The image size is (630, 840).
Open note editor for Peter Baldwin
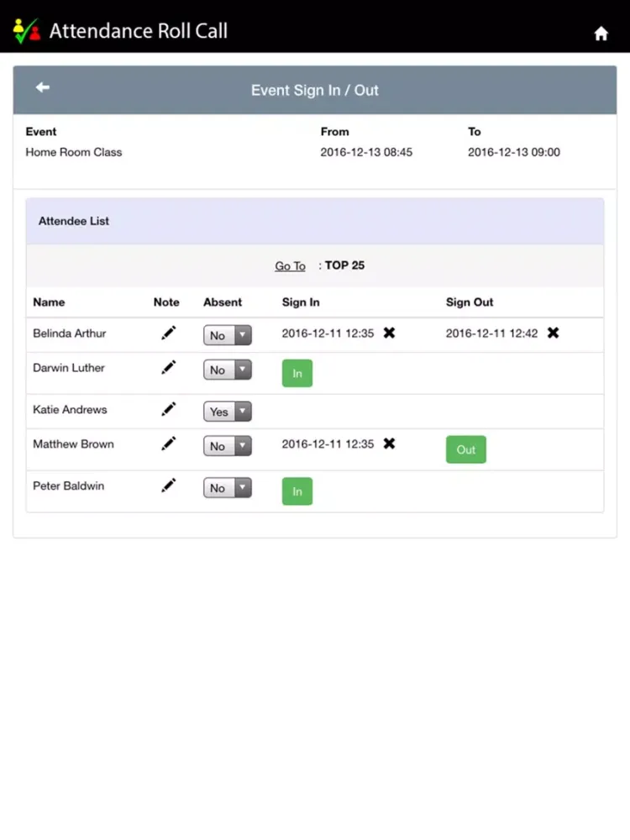pyautogui.click(x=169, y=486)
